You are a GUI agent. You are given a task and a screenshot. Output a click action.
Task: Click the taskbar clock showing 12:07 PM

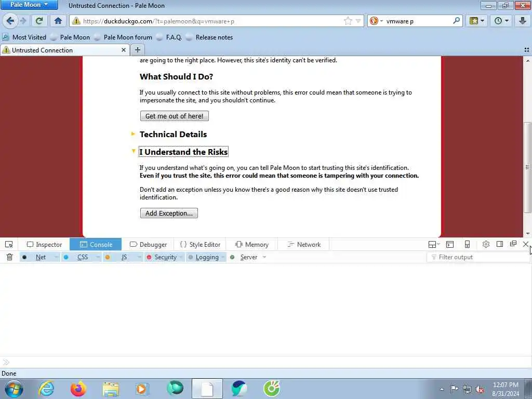(506, 389)
